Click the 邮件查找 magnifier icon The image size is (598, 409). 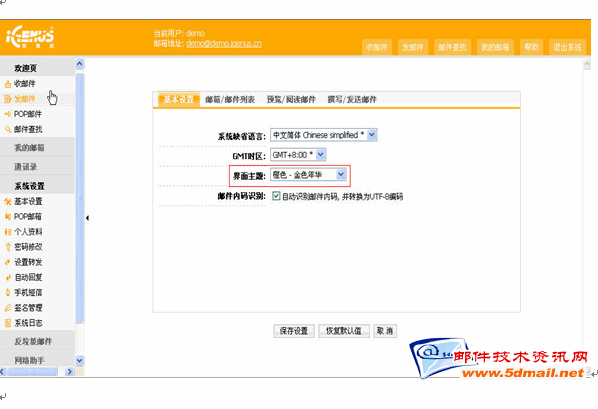coord(8,129)
